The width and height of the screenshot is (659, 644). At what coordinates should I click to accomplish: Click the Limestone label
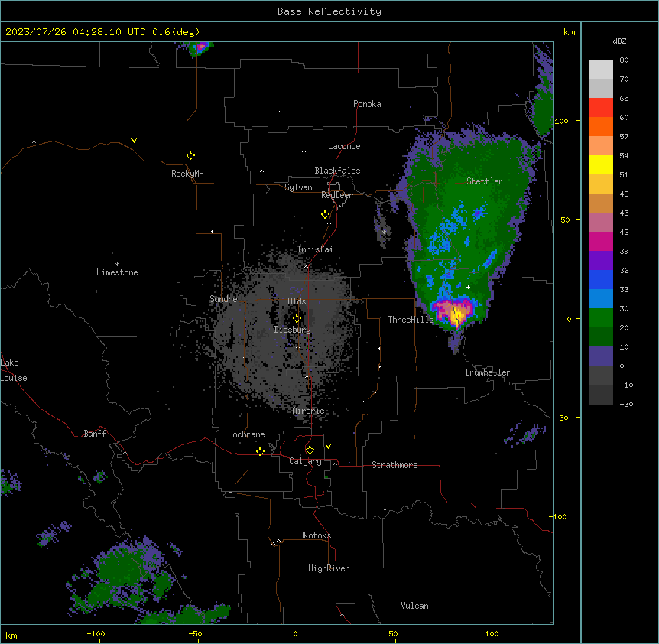point(117,272)
